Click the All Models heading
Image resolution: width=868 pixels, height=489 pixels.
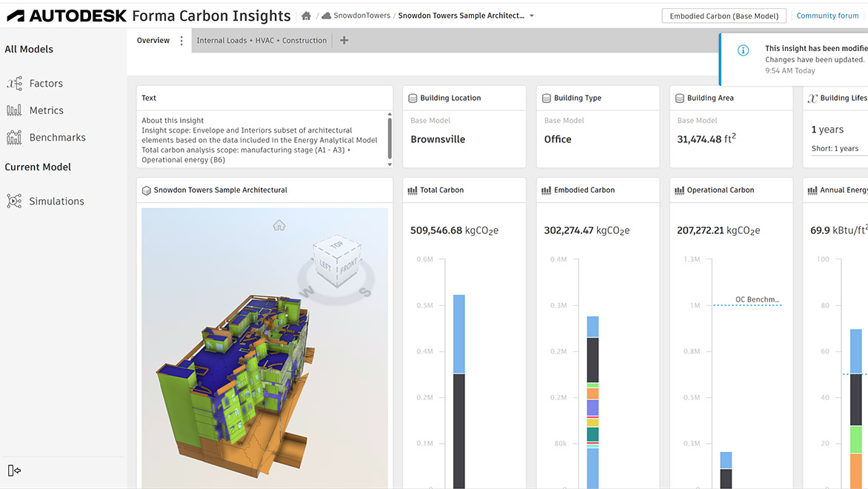coord(29,50)
